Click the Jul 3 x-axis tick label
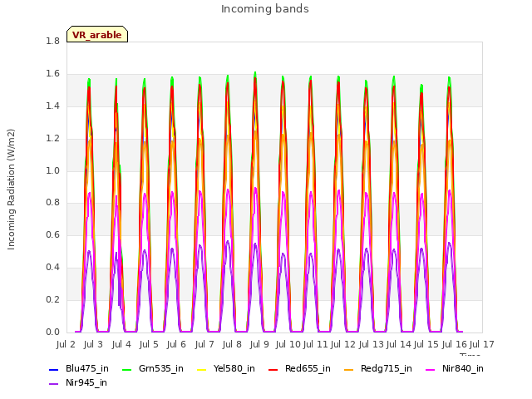This screenshot has height=399, width=532. (x=93, y=344)
